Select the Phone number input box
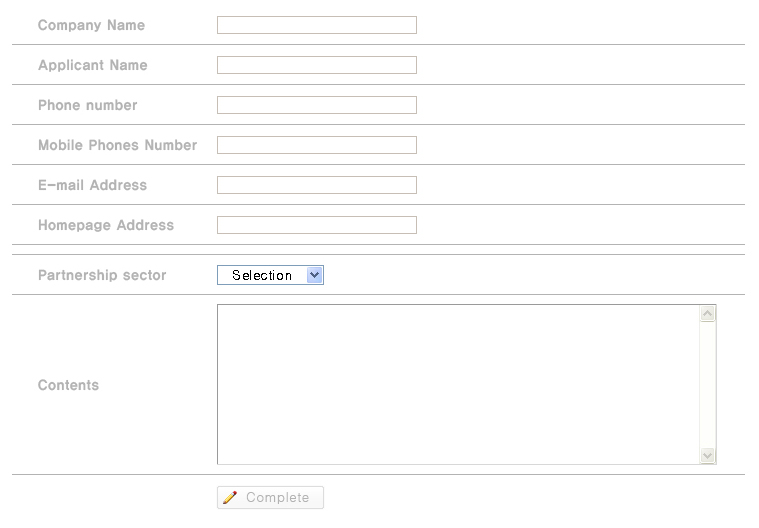 (x=317, y=105)
